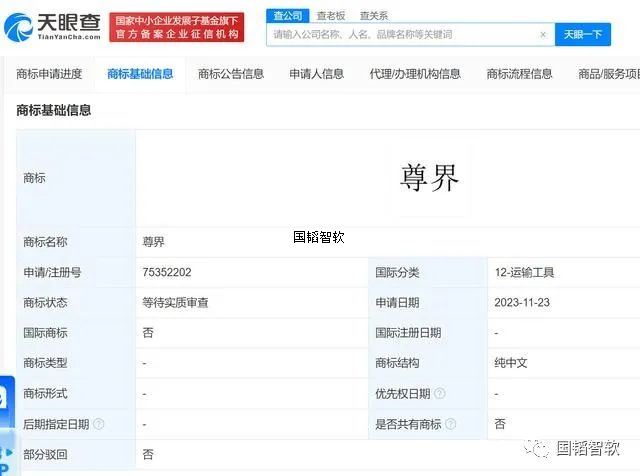Click the 部分驳回 label
The image size is (640, 476).
(x=45, y=454)
